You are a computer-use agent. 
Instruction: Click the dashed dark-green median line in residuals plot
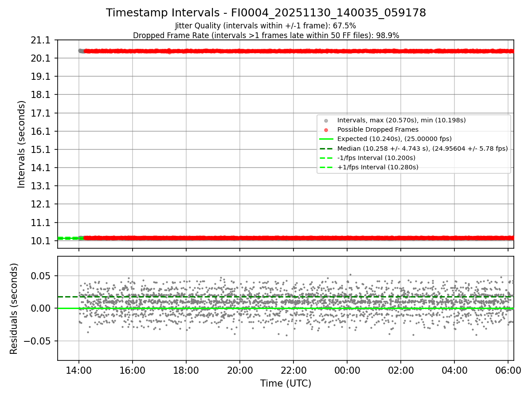(x=286, y=297)
